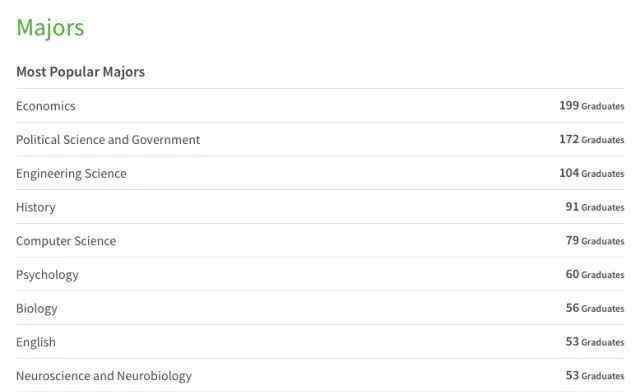
Task: Click the 199 Graduates count
Action: pos(592,106)
